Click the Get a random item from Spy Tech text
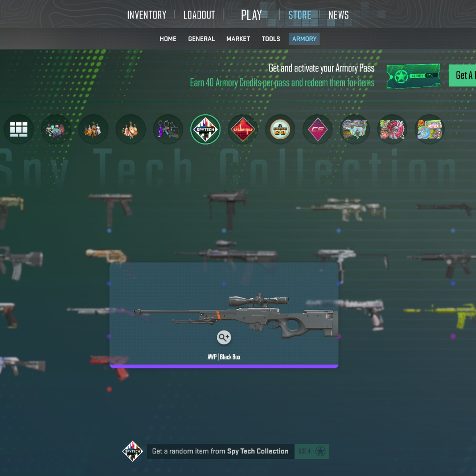 (x=220, y=451)
